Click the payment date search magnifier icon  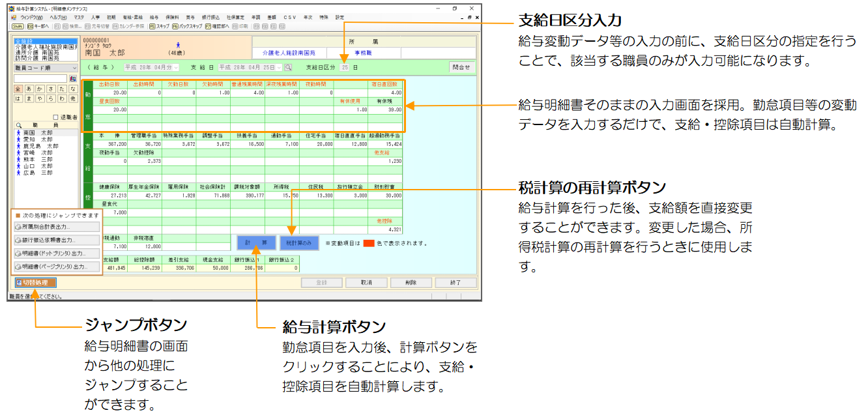(x=288, y=67)
